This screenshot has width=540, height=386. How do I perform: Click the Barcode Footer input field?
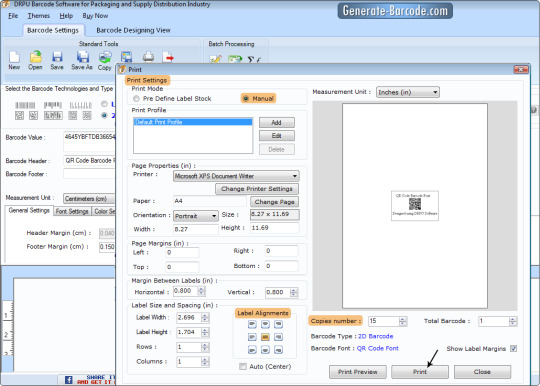click(x=89, y=174)
